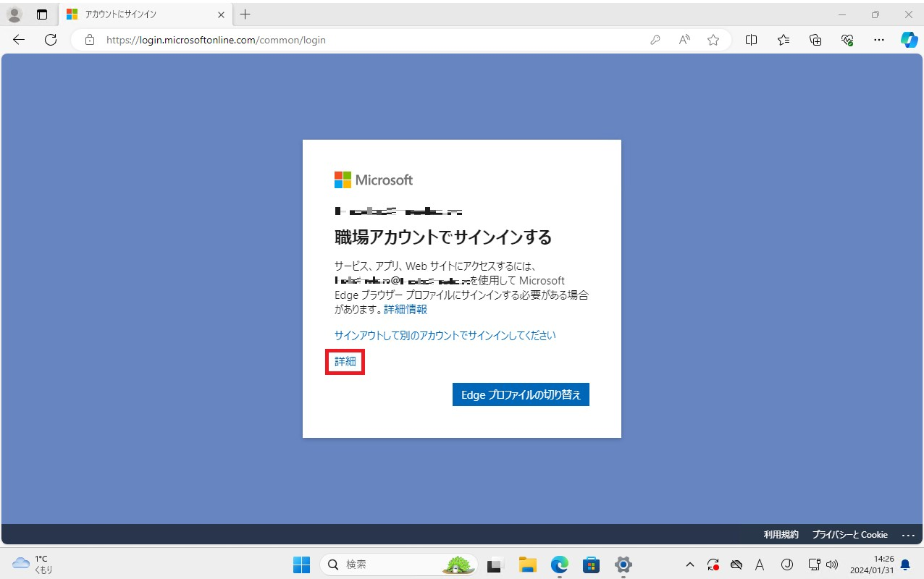This screenshot has width=924, height=579.
Task: Select the アカウントにサインイン tab
Action: point(145,14)
